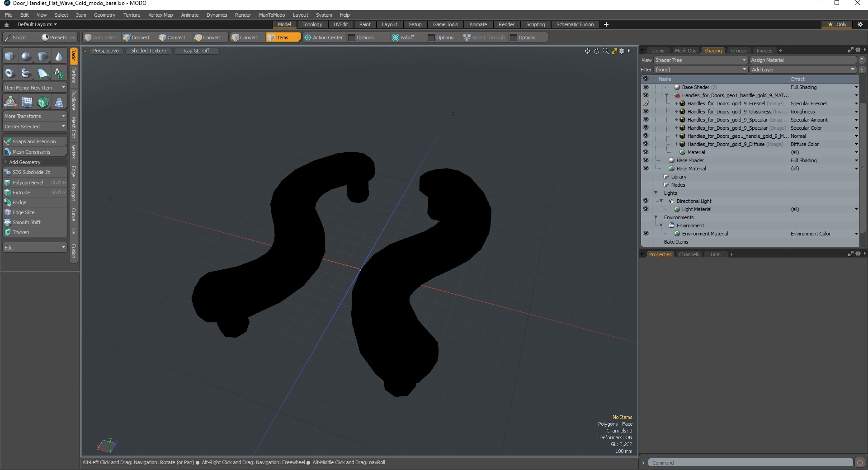Click the F button beside Assign Material
This screenshot has height=470, width=868.
coord(862,60)
